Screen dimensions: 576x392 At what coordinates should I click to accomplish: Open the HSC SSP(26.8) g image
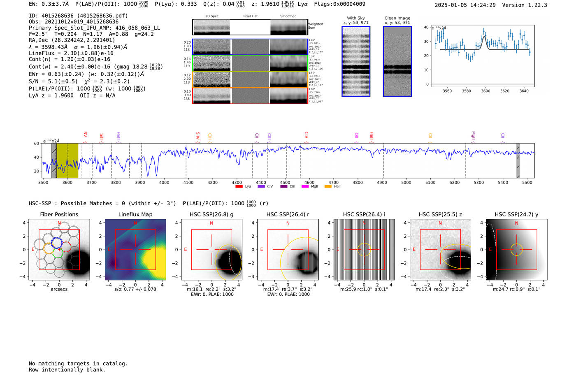point(211,250)
